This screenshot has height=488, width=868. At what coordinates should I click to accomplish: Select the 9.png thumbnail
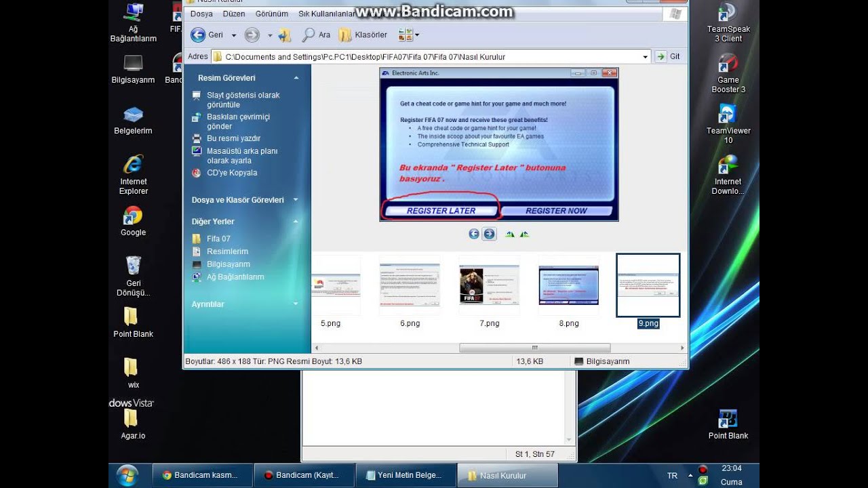(648, 285)
